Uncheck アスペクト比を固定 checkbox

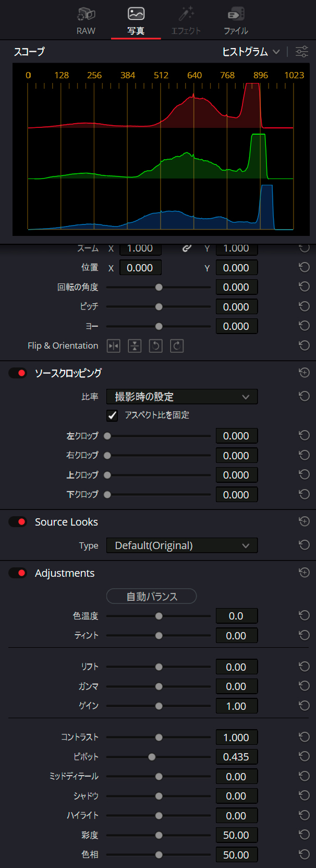(x=112, y=415)
